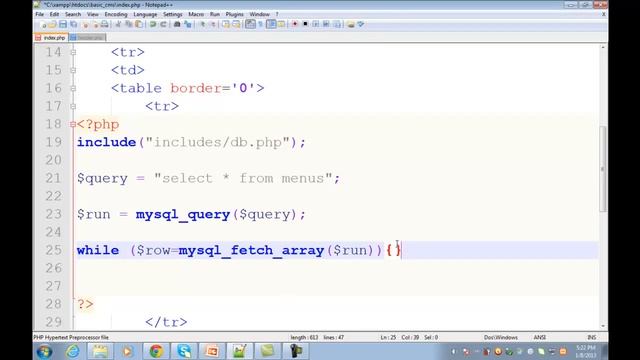
Task: Save the current recorded macro icon
Action: coord(337,24)
